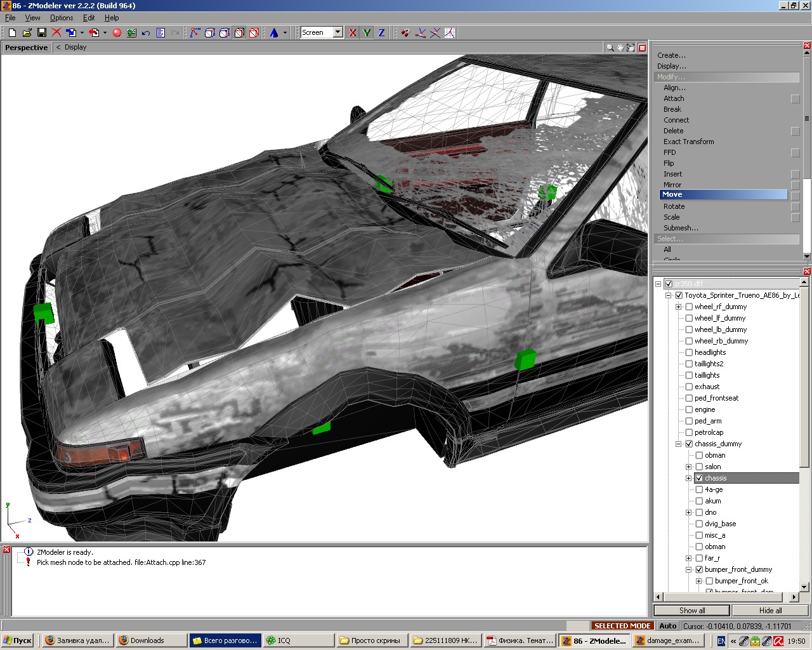Open the Windows Start (Пуск) button

tap(17, 641)
